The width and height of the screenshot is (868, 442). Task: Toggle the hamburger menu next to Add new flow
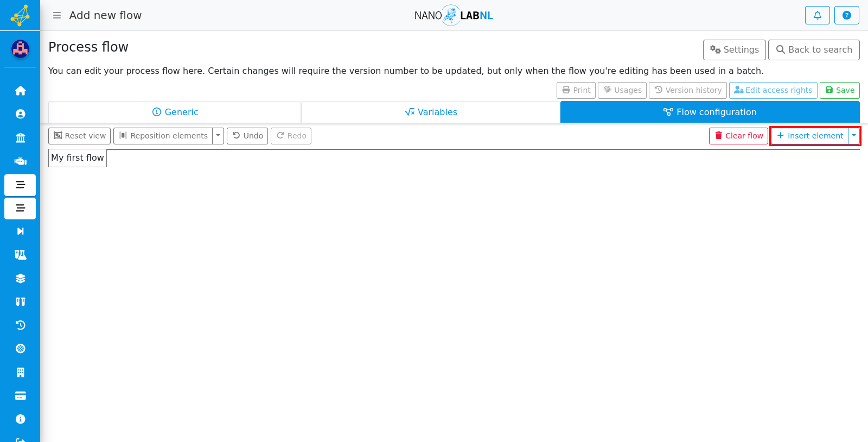(x=56, y=15)
